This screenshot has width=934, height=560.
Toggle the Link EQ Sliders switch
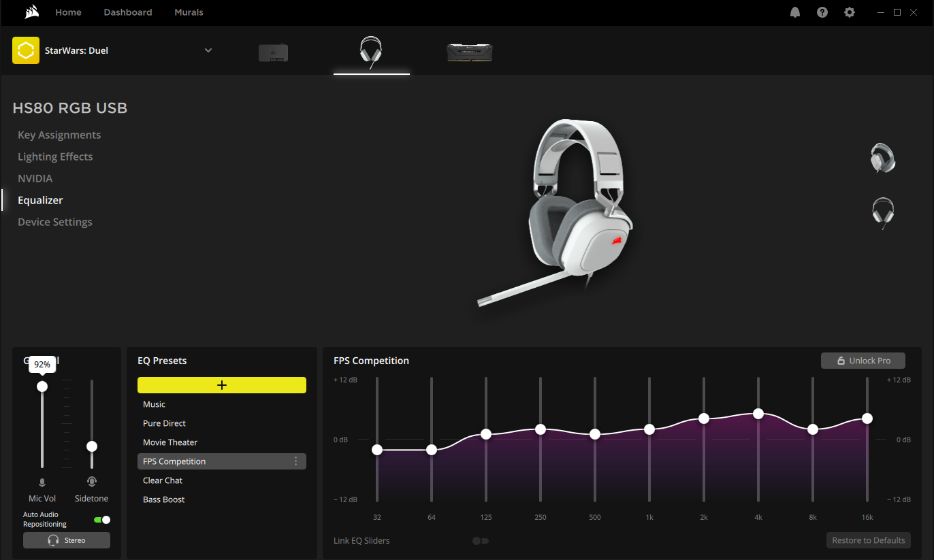tap(481, 541)
